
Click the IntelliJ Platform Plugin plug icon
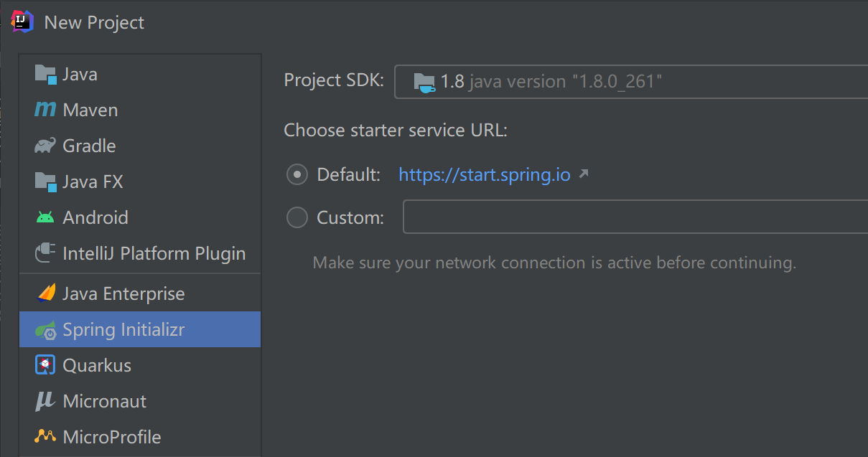pos(45,253)
